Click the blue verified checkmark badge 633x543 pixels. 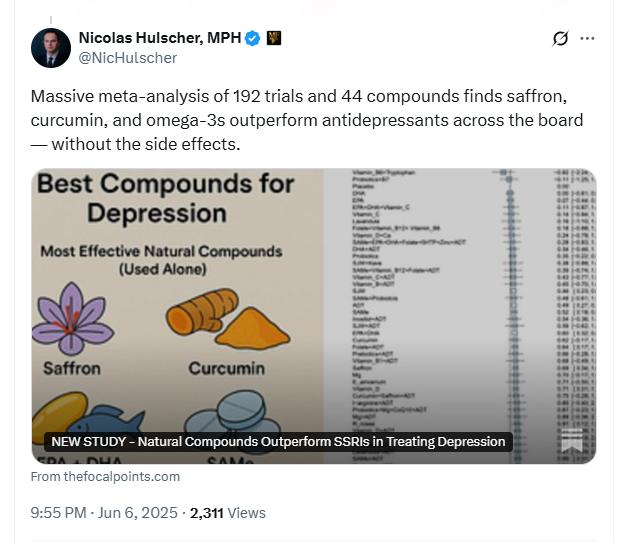tap(253, 38)
